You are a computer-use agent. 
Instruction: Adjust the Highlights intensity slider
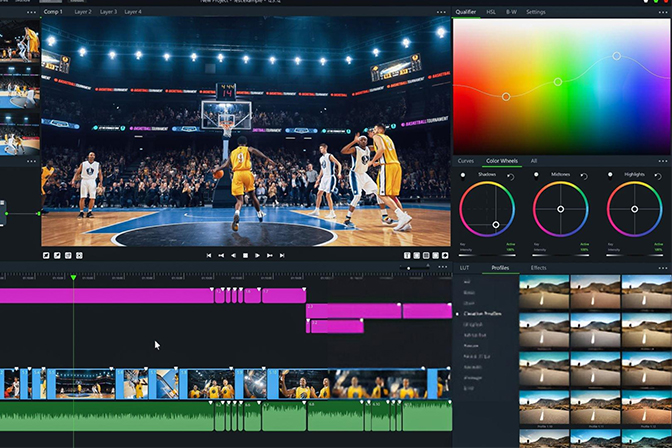(635, 255)
